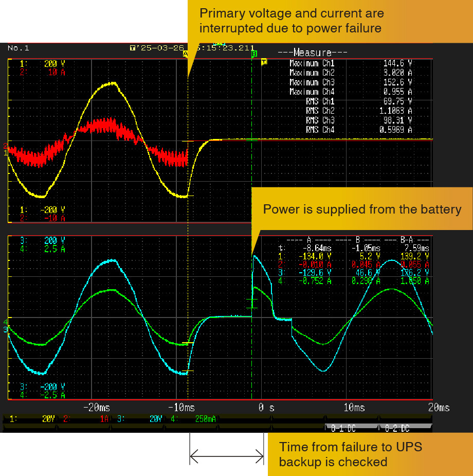This screenshot has height=476, width=473.
Task: Click the green cursor B marker
Action: (x=253, y=54)
